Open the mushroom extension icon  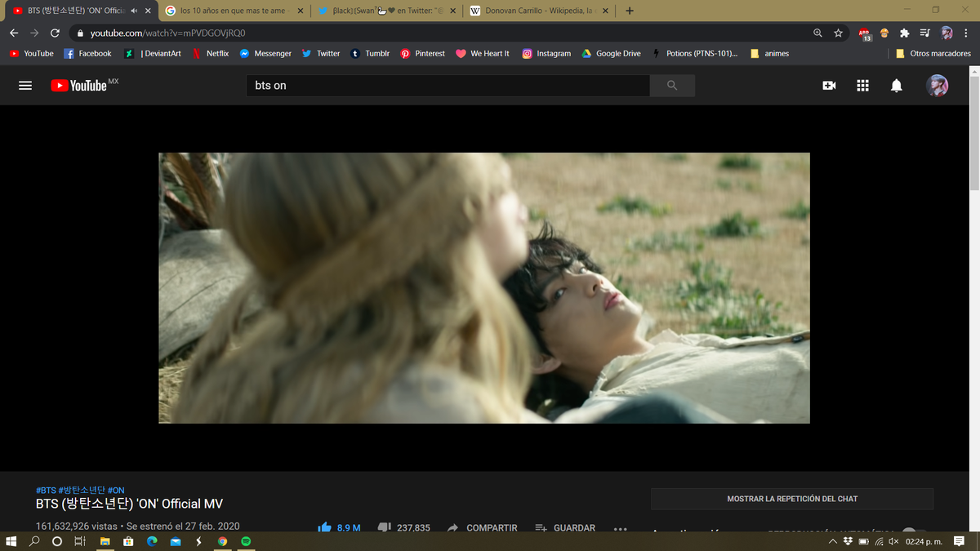(x=884, y=33)
